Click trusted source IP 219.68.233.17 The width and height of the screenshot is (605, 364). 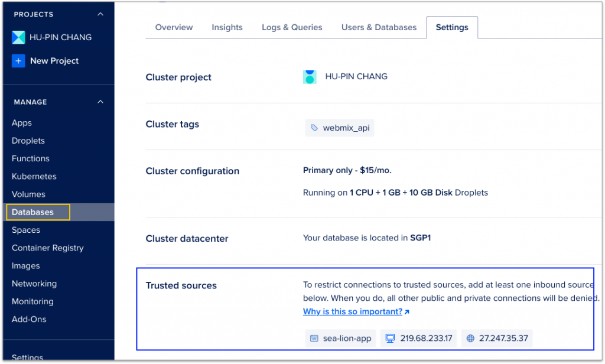[419, 339]
